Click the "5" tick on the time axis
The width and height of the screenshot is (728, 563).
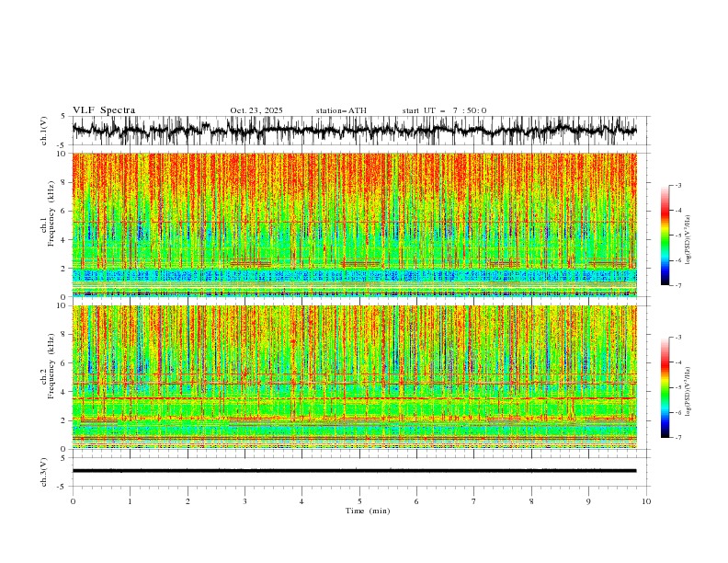(x=359, y=501)
